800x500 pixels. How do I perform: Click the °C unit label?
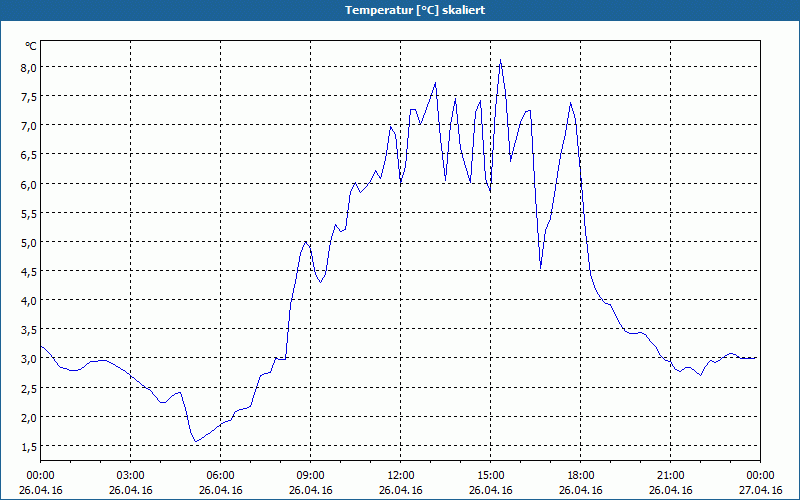tap(31, 46)
